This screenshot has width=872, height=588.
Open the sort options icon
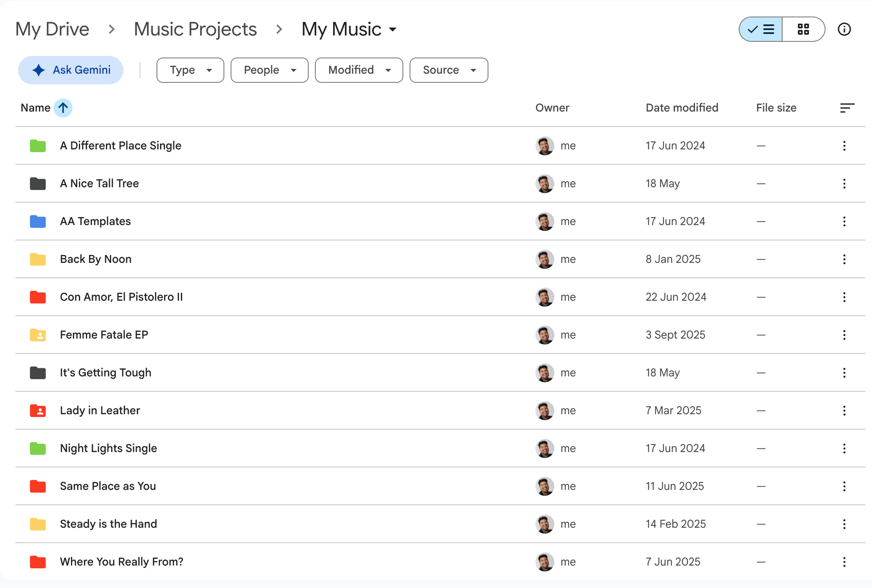pyautogui.click(x=847, y=108)
